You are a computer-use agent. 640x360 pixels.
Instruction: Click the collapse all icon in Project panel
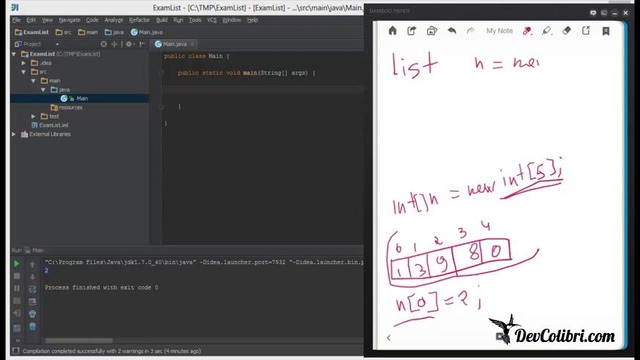click(x=114, y=44)
